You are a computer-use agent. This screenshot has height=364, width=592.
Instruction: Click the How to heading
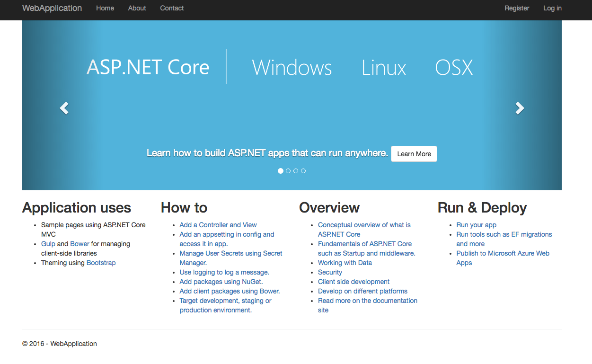184,208
